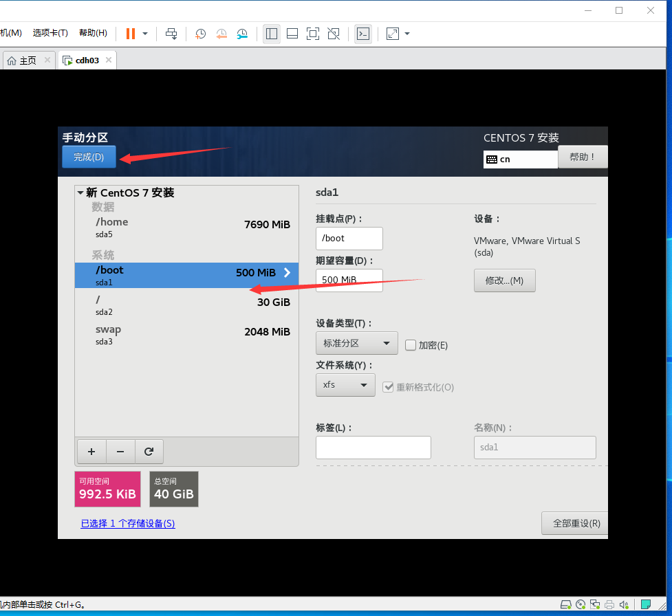The height and width of the screenshot is (616, 672).
Task: Close the 主页 tab
Action: 47,60
